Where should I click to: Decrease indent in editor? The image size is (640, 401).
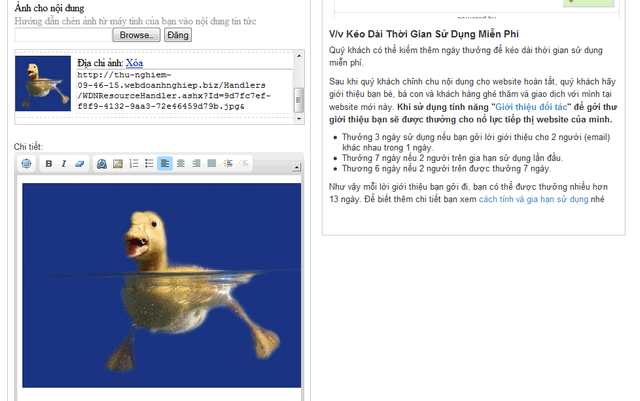[243, 164]
